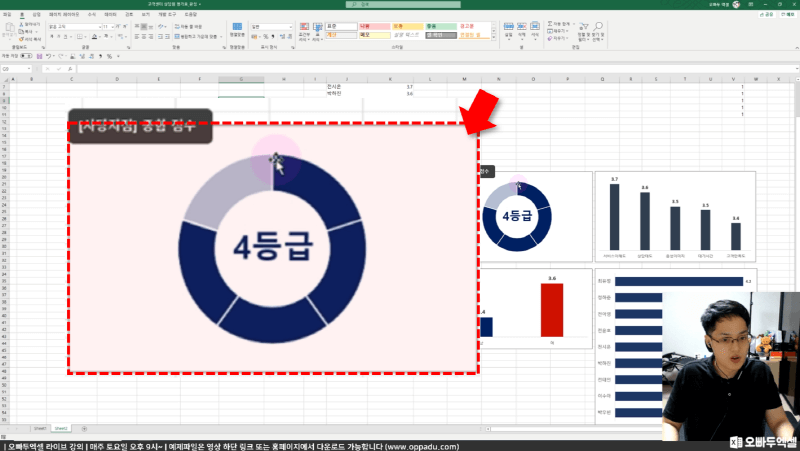The image size is (800, 451).
Task: Click the Undo arrow in quick access toolbar
Action: [x=48, y=56]
